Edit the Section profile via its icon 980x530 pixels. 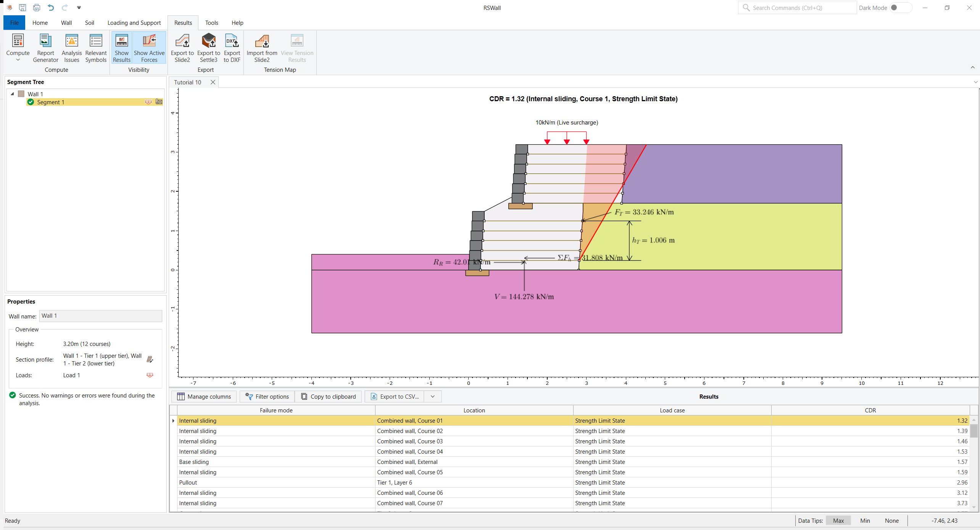(150, 359)
